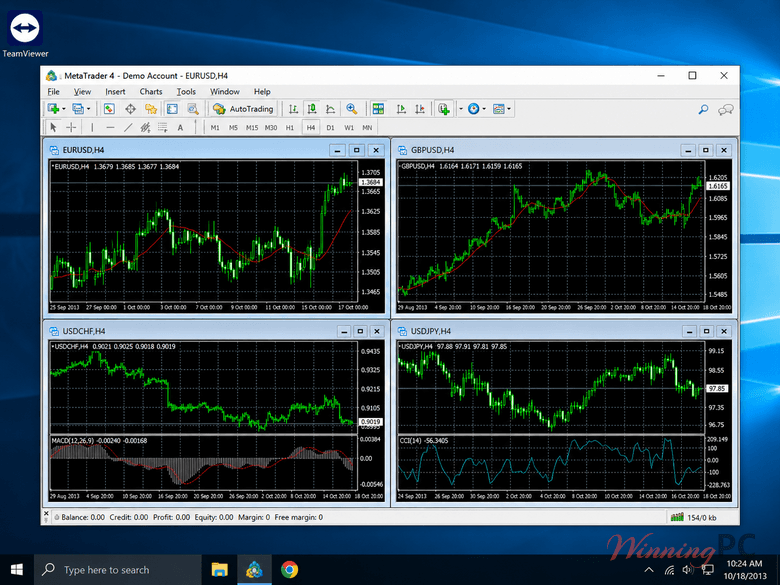Open the File menu
The width and height of the screenshot is (780, 585).
click(x=53, y=92)
